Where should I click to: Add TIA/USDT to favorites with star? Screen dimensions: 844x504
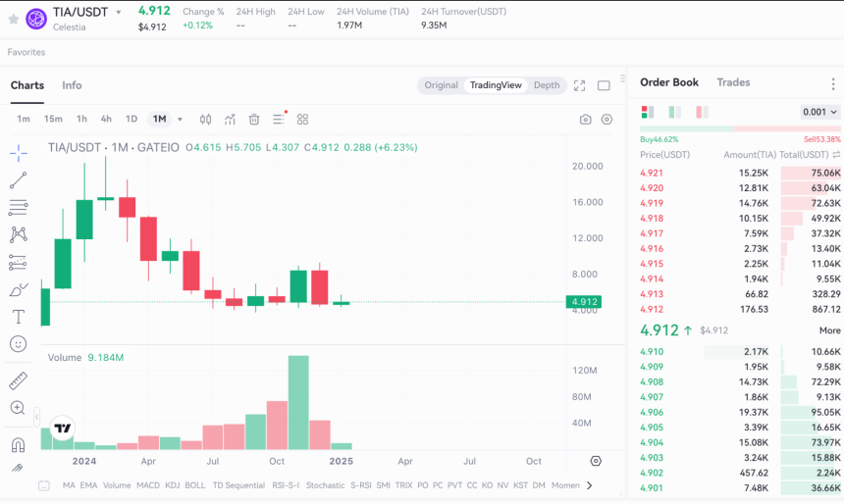14,20
